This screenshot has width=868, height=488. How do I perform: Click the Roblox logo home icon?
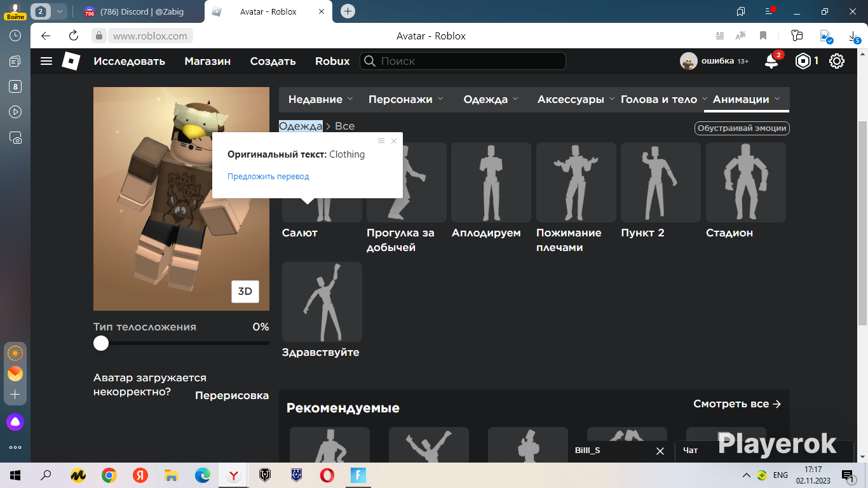click(x=71, y=61)
